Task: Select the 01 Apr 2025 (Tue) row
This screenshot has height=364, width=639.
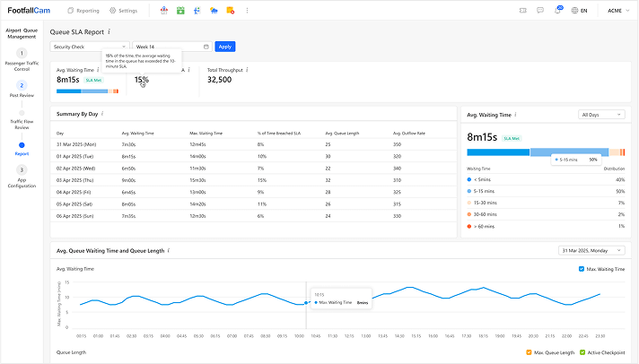Action: click(253, 156)
